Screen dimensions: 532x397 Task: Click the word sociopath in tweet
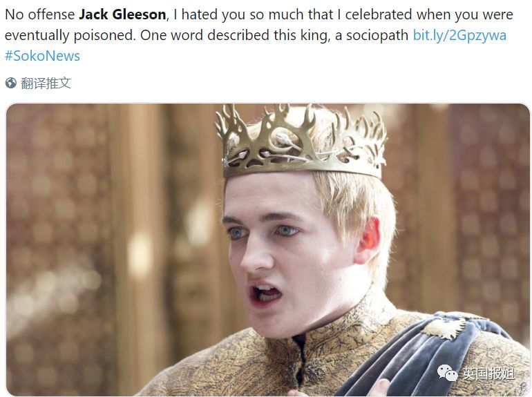click(x=377, y=36)
